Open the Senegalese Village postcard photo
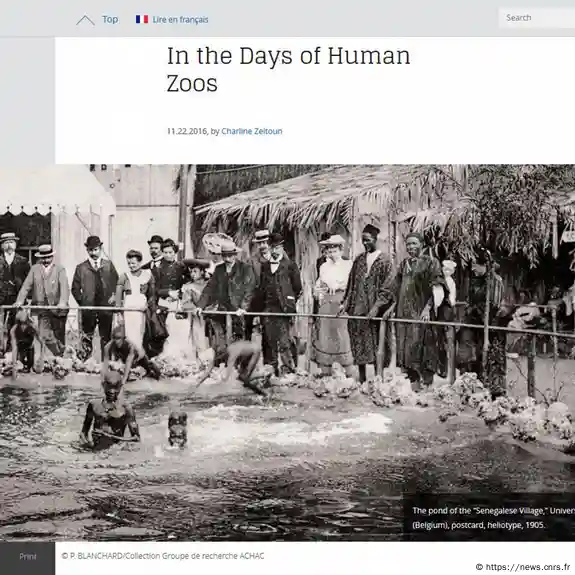This screenshot has height=575, width=575. pos(288,353)
